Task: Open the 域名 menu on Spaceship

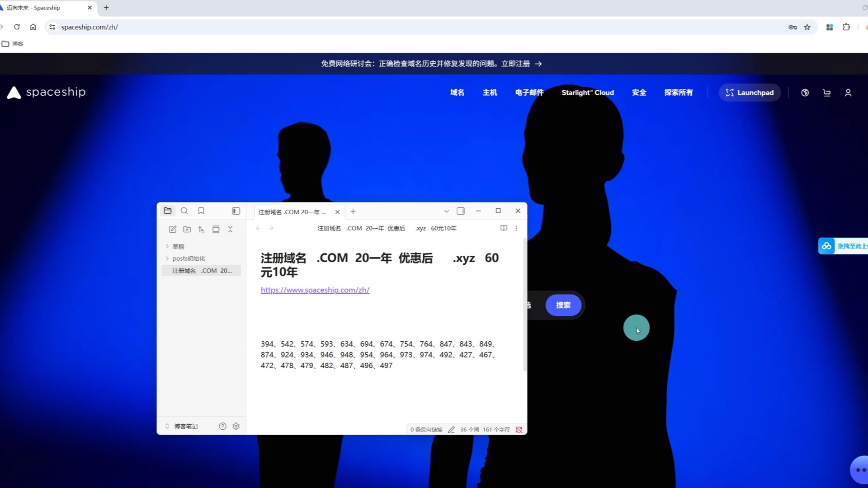Action: coord(457,93)
